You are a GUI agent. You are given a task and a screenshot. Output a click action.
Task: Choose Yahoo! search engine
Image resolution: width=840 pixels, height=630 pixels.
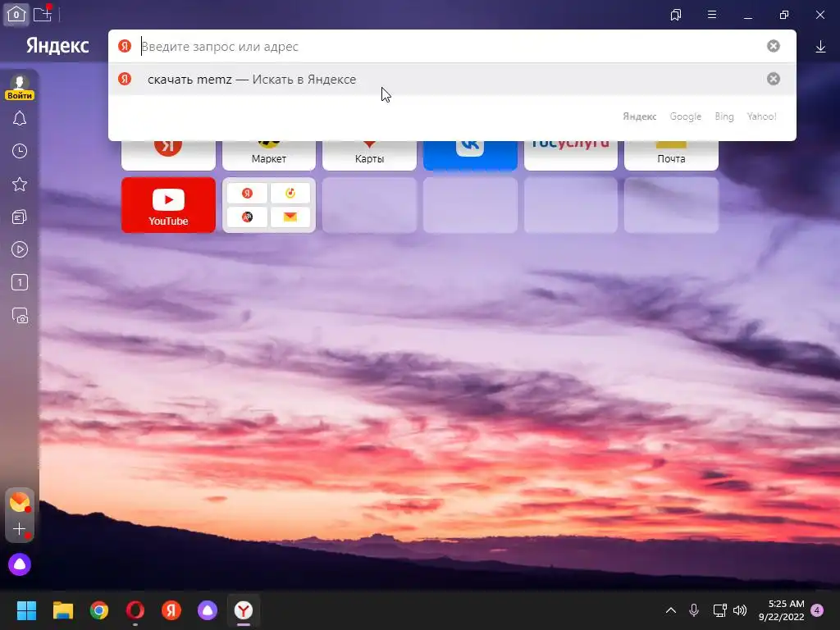[761, 116]
